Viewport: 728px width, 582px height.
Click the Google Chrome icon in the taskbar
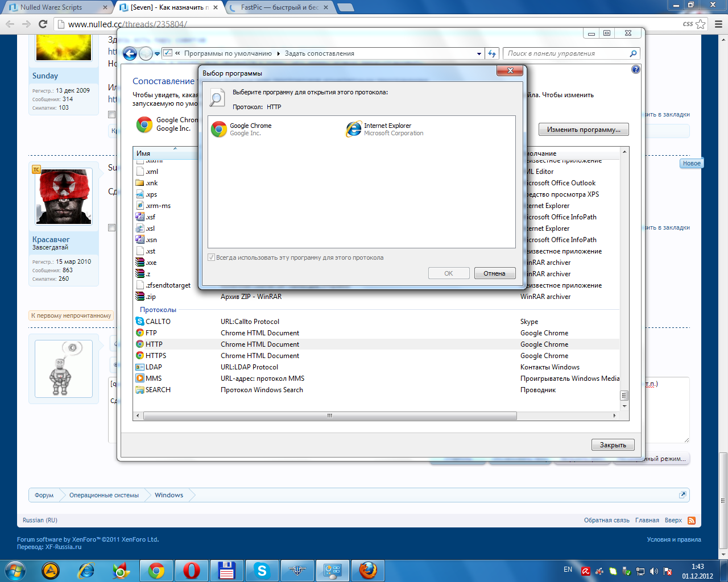coord(156,570)
